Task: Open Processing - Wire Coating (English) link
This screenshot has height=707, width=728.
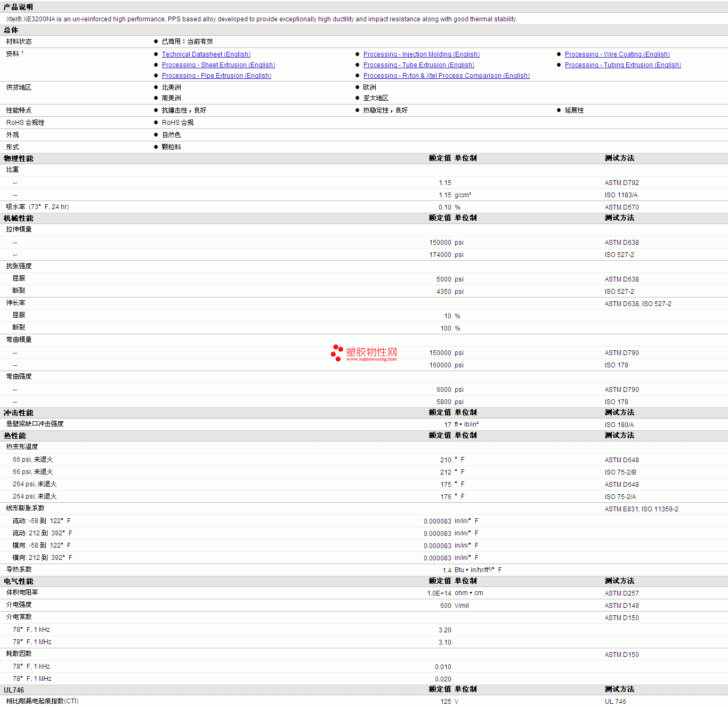Action: coord(617,54)
